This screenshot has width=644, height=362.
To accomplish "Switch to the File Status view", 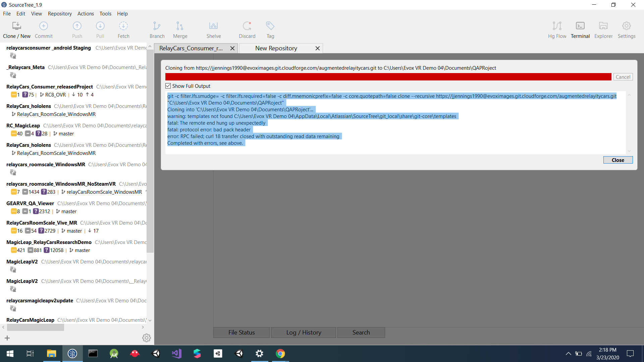I will 241,333.
